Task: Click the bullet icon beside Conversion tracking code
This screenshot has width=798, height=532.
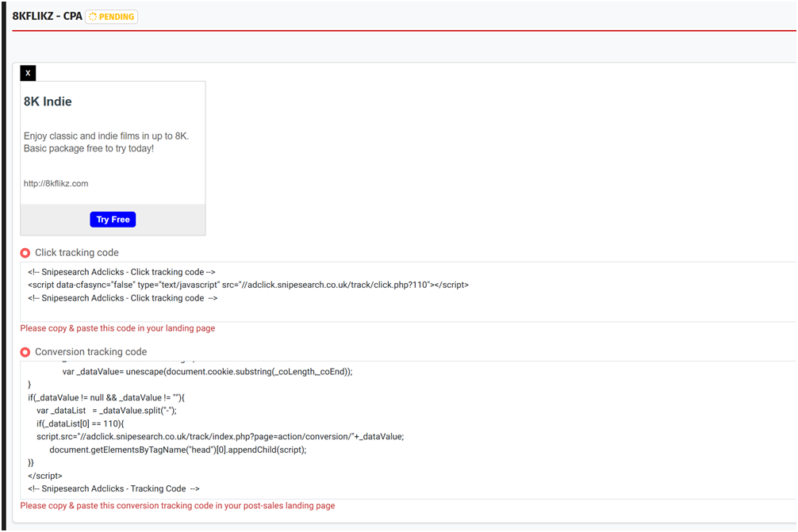Action: pyautogui.click(x=25, y=352)
